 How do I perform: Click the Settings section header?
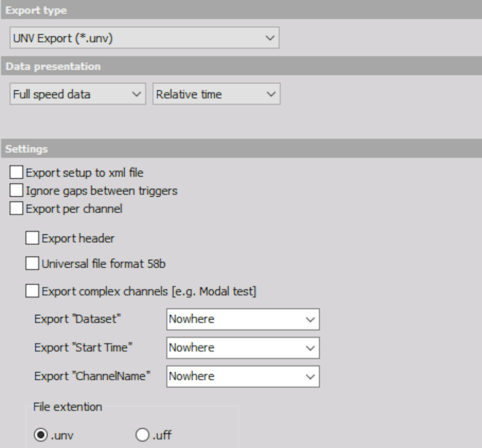click(x=241, y=149)
